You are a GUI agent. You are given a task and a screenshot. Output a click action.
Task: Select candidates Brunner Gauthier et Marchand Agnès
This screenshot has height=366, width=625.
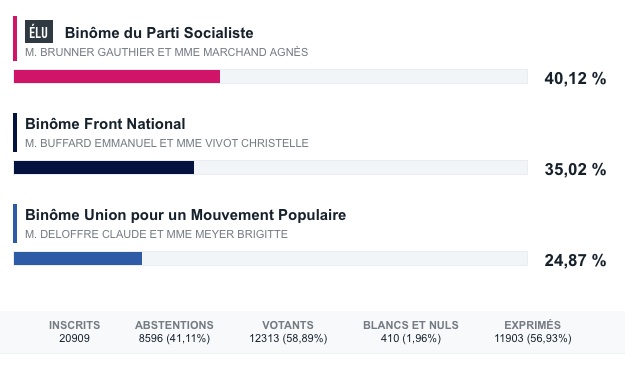tap(166, 52)
